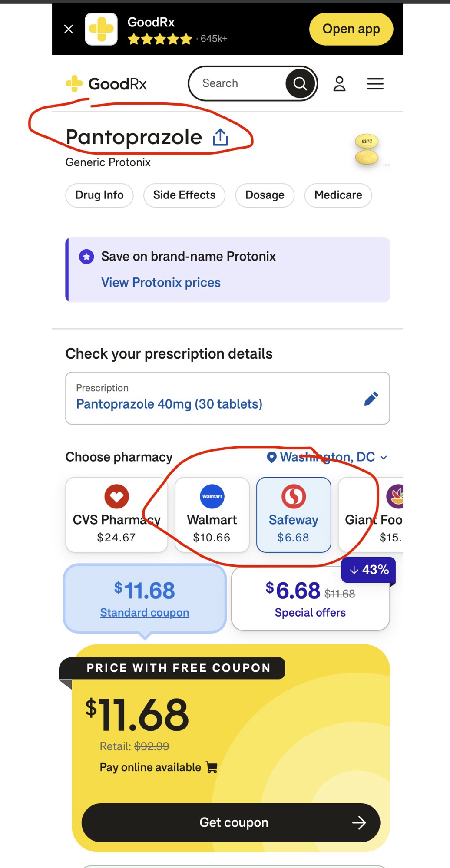Choose the Walmart pharmacy card

[212, 515]
